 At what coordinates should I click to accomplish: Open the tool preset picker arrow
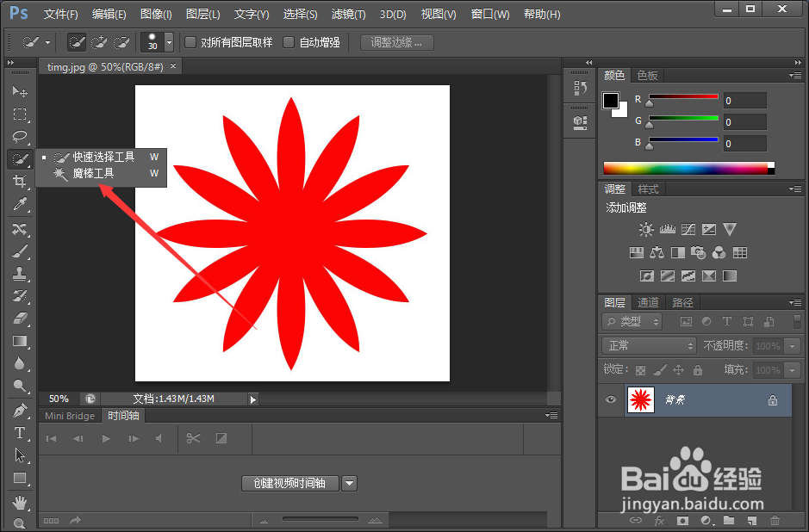(48, 43)
